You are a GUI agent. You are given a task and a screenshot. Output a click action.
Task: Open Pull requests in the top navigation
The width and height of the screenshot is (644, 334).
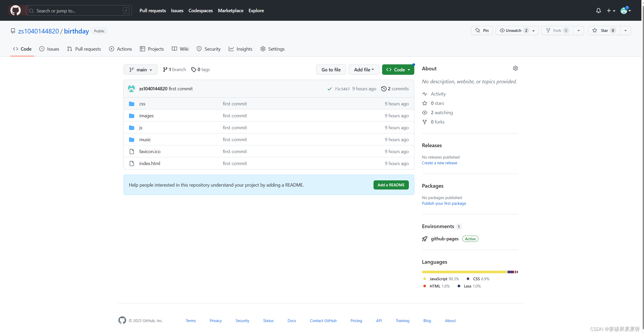(x=153, y=11)
